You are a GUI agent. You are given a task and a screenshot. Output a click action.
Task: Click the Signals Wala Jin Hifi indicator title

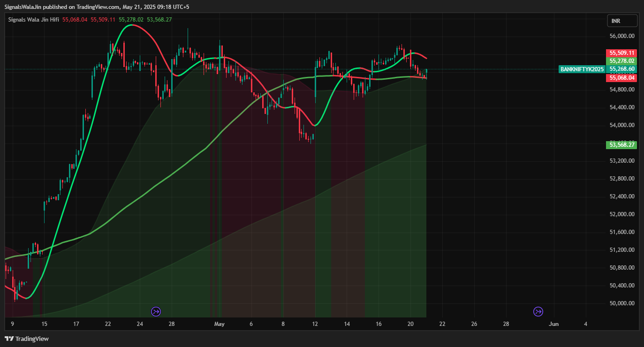(34, 20)
